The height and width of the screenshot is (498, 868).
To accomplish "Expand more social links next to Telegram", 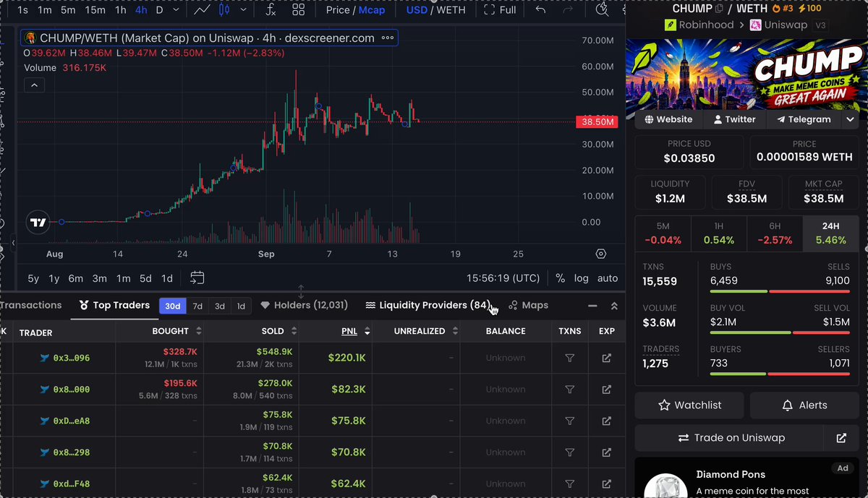I will point(851,119).
